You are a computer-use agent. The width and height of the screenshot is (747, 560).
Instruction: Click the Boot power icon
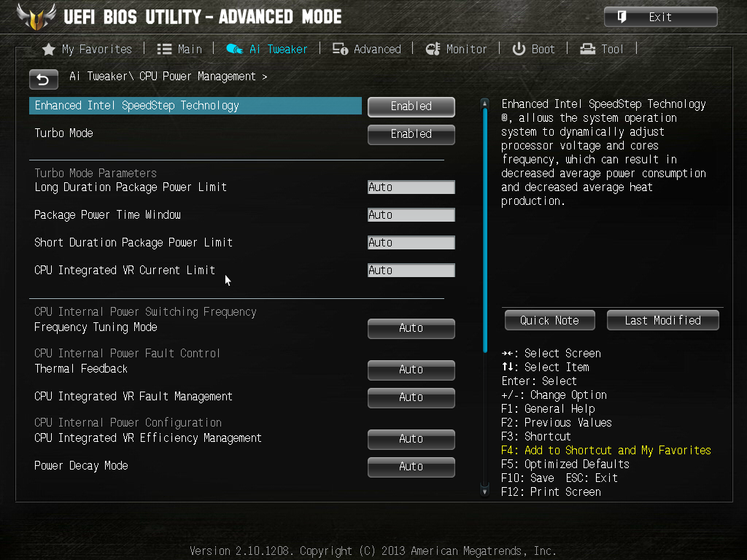[x=519, y=49]
